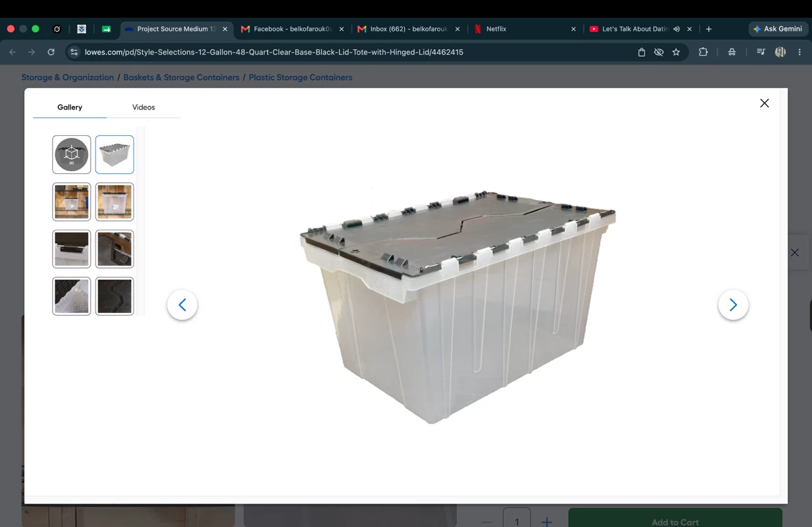The height and width of the screenshot is (527, 812).
Task: Open the share page icon
Action: [641, 52]
